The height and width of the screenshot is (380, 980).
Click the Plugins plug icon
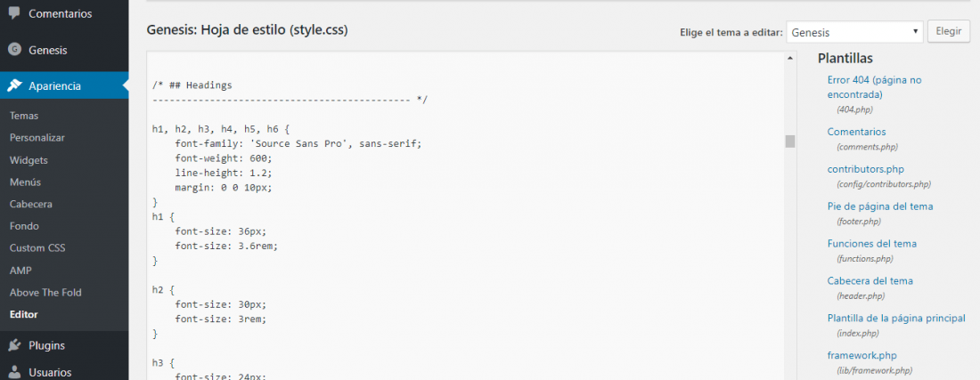tap(14, 345)
